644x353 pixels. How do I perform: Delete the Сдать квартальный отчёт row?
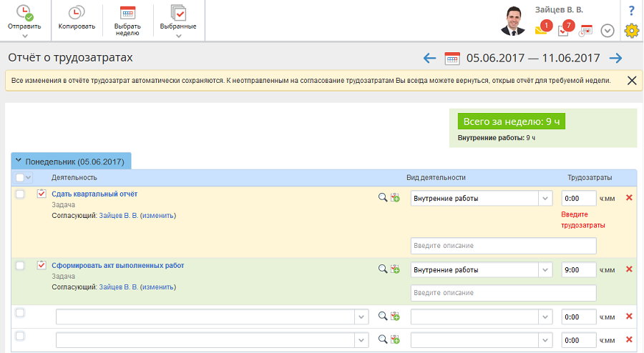point(629,197)
